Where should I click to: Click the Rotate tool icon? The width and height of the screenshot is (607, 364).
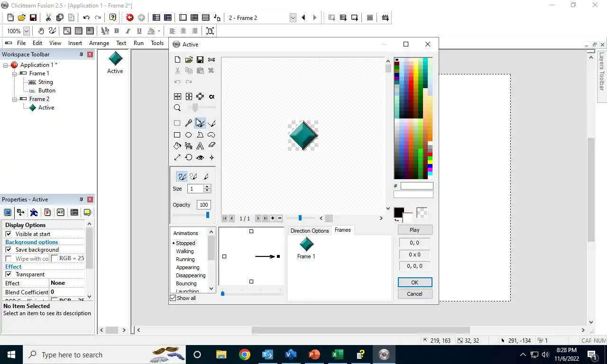pos(189,157)
